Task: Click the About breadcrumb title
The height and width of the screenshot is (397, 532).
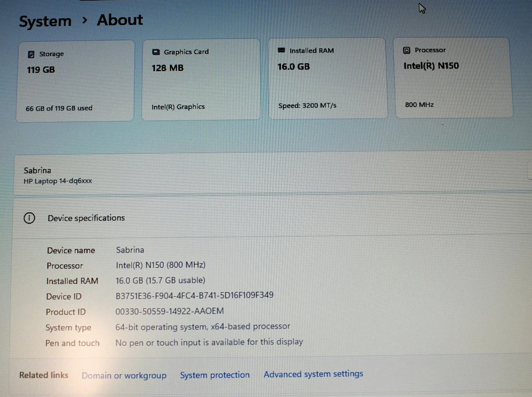Action: (120, 20)
